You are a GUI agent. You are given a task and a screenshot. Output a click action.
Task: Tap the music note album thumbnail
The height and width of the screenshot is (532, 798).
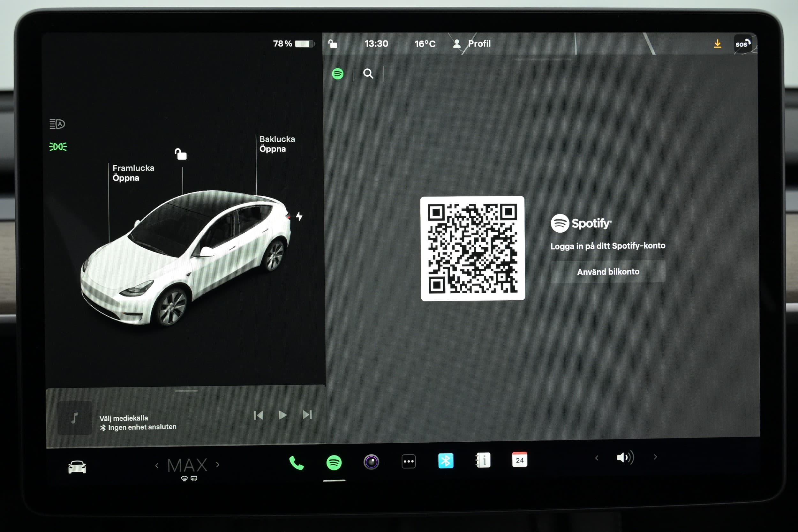click(x=75, y=418)
